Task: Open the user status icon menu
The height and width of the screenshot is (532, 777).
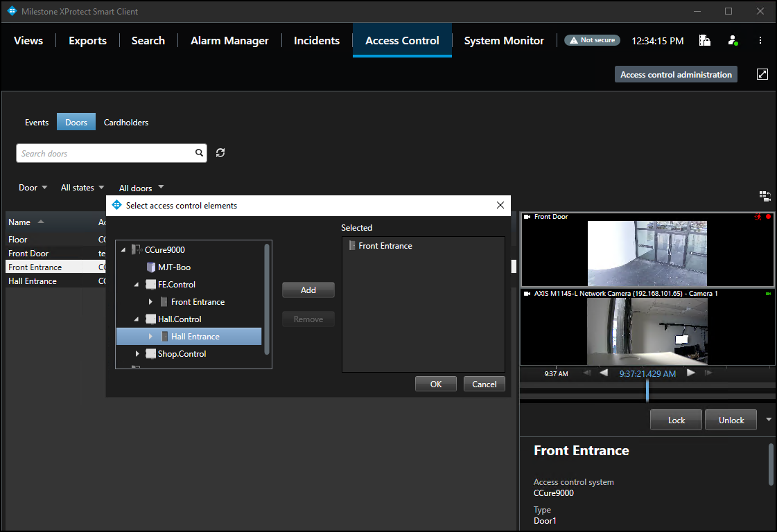Action: (733, 40)
